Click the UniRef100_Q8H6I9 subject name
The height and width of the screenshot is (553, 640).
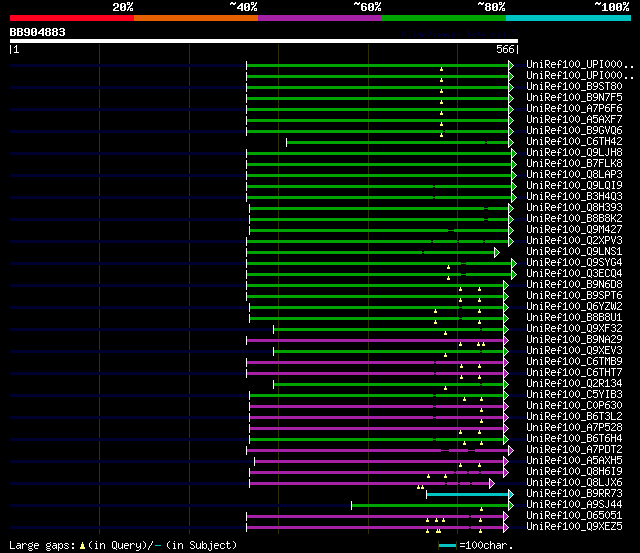pyautogui.click(x=574, y=472)
